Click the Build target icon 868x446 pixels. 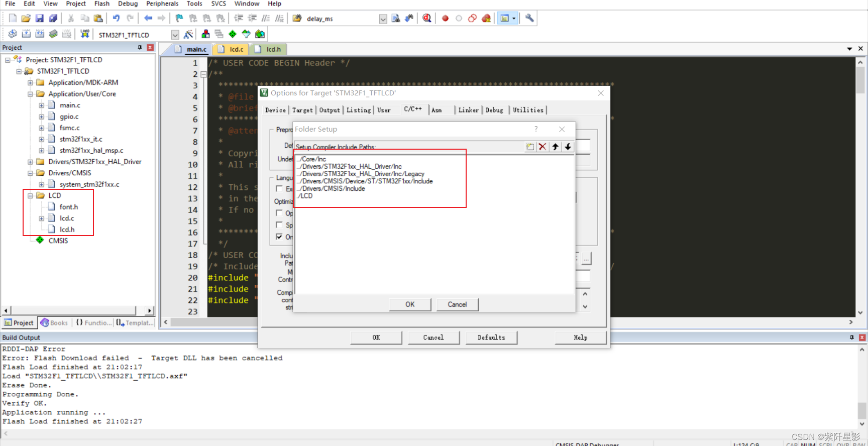click(x=26, y=34)
